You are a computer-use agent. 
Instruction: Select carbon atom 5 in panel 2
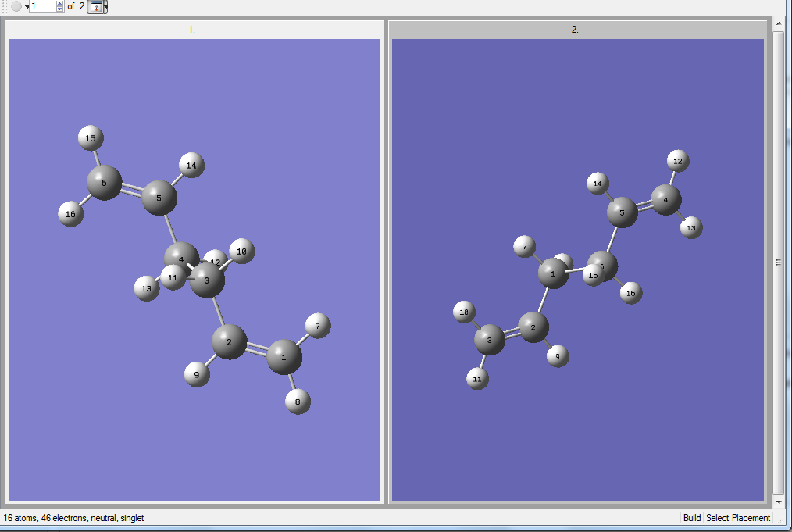(622, 212)
